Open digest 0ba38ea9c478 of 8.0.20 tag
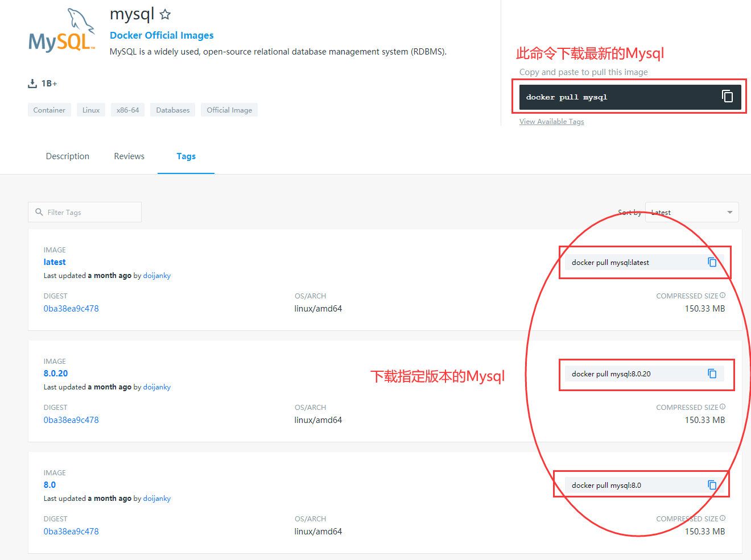Image resolution: width=751 pixels, height=560 pixels. [x=71, y=420]
